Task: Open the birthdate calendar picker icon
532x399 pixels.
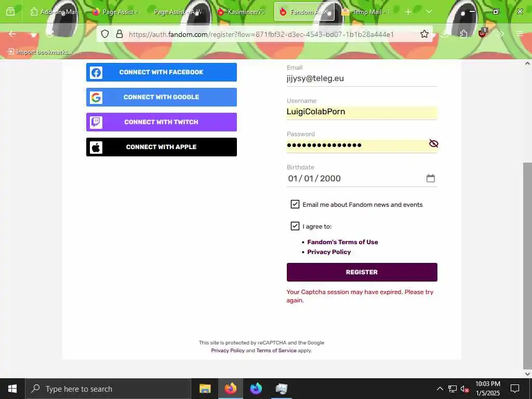Action: (x=431, y=178)
